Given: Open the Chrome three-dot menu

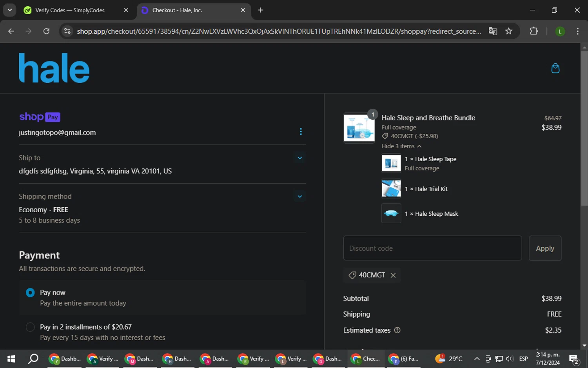Looking at the screenshot, I should 577,31.
